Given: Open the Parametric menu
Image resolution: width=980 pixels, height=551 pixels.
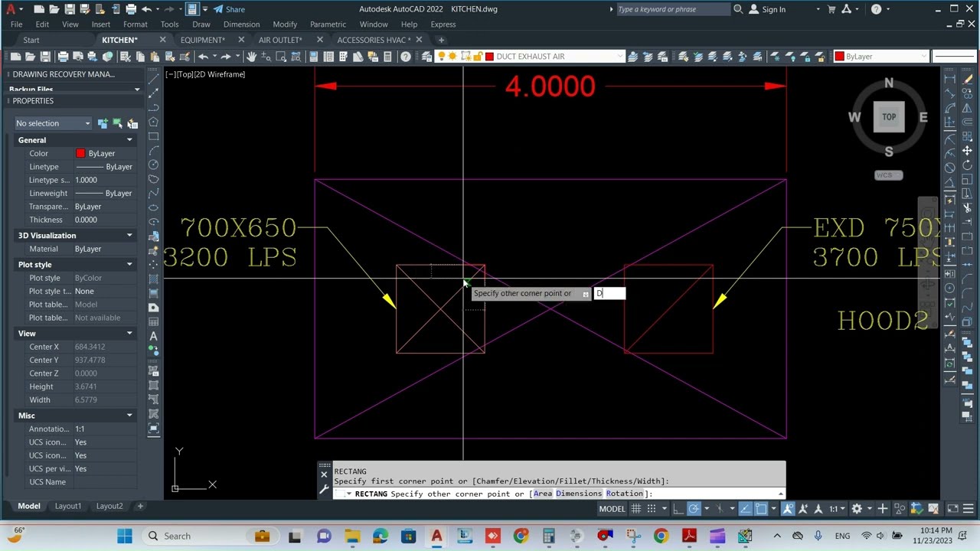Looking at the screenshot, I should [x=328, y=24].
